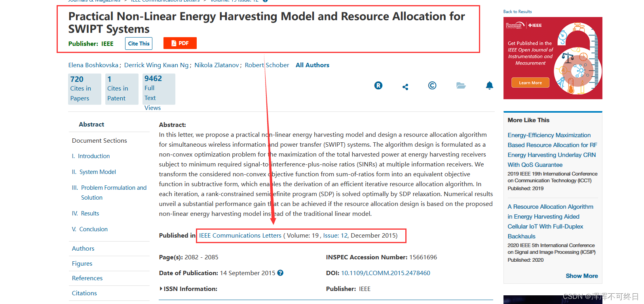Open the Date of Publication help question-mark icon

(280, 273)
